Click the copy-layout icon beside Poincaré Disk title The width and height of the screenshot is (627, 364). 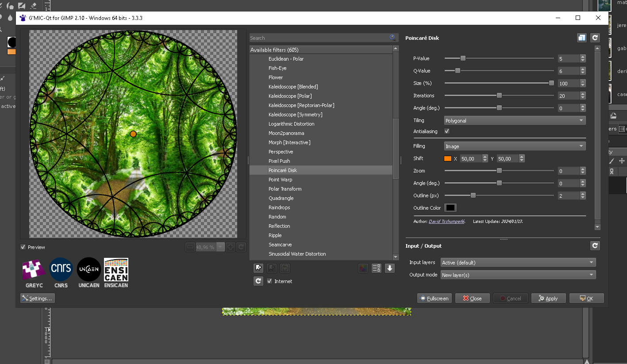click(x=582, y=38)
